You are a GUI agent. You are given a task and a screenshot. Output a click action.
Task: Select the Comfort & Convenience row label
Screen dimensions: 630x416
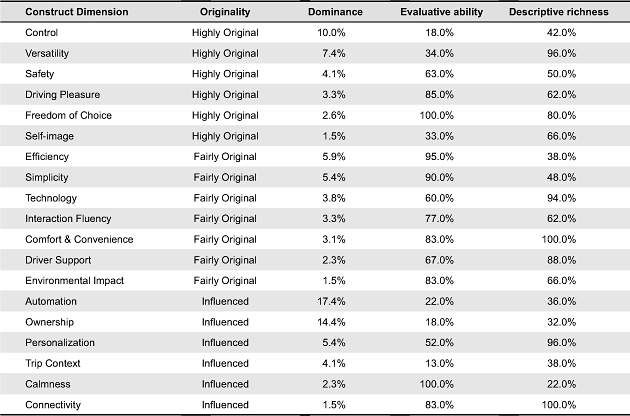(x=78, y=239)
